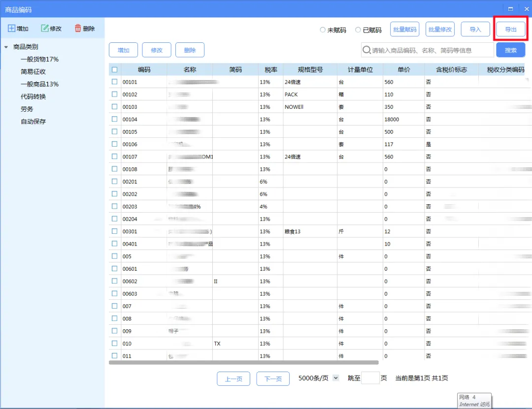The image size is (532, 409).
Task: Click the 修改 pencil icon in left toolbar
Action: (45, 28)
